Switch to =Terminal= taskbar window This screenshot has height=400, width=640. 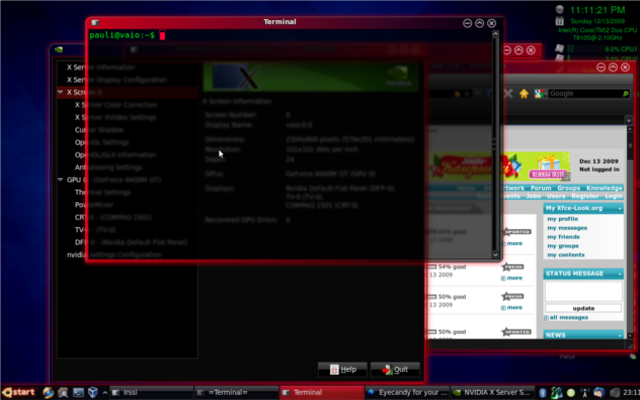click(x=236, y=393)
